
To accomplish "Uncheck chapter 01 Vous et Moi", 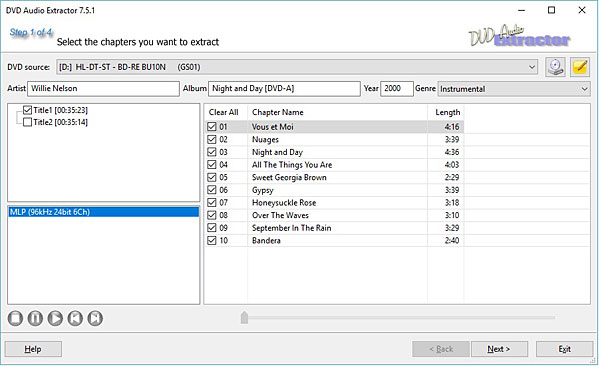I will tap(212, 127).
